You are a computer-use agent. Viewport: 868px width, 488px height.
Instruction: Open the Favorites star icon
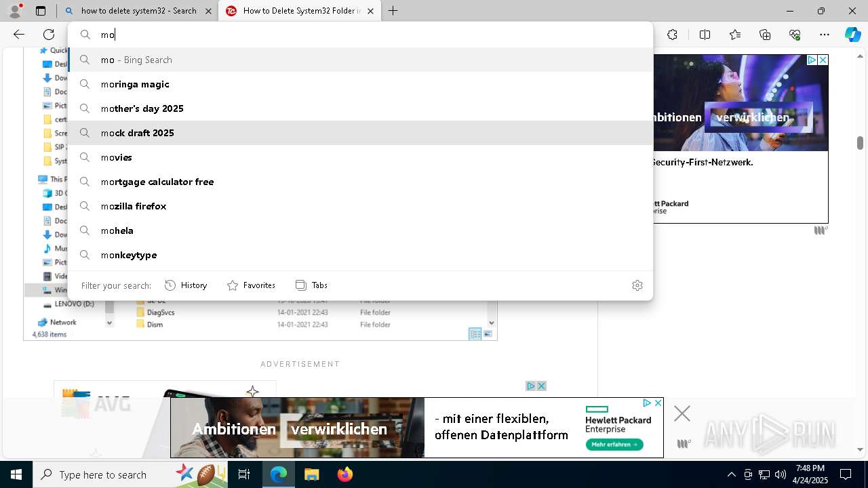(x=735, y=35)
